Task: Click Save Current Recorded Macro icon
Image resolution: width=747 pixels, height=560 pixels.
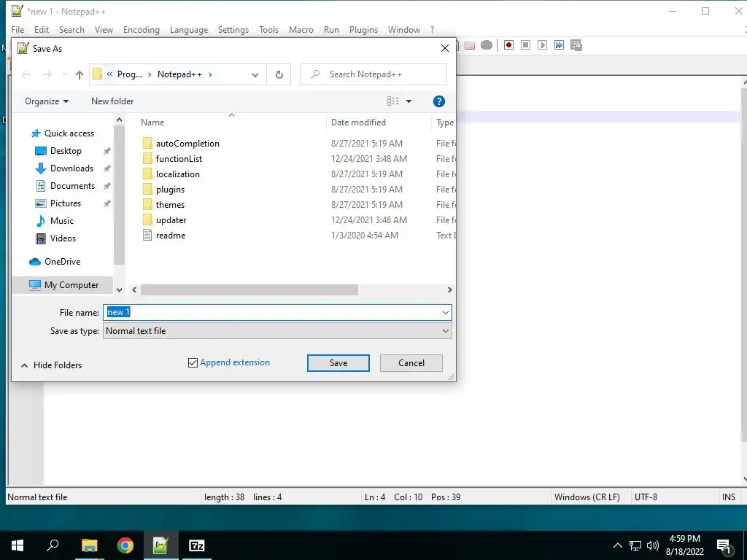Action: pyautogui.click(x=576, y=45)
